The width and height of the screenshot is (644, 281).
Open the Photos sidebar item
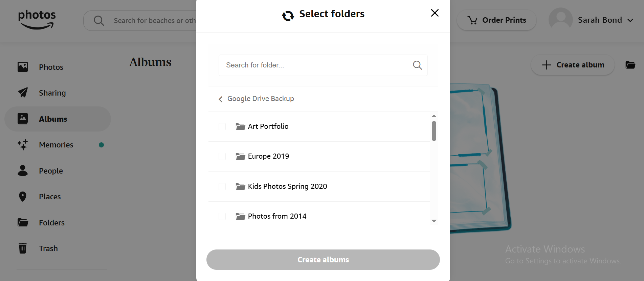tap(51, 67)
